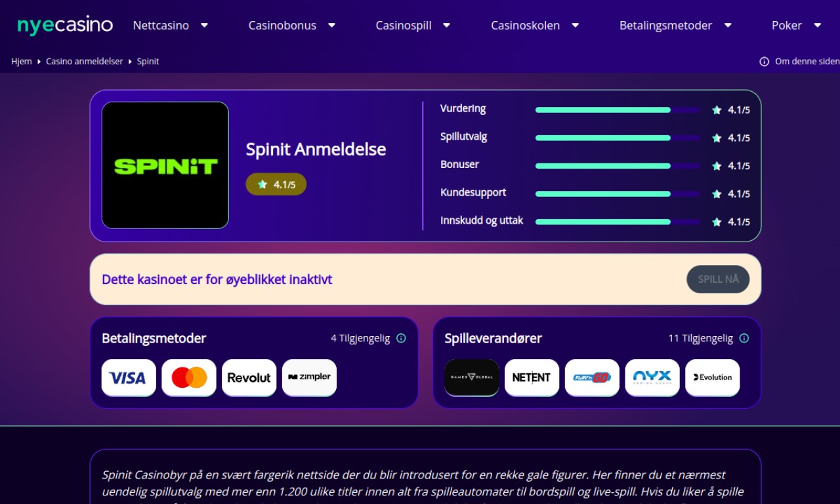Open the Casinoskolen menu item
The width and height of the screenshot is (840, 504).
click(535, 26)
